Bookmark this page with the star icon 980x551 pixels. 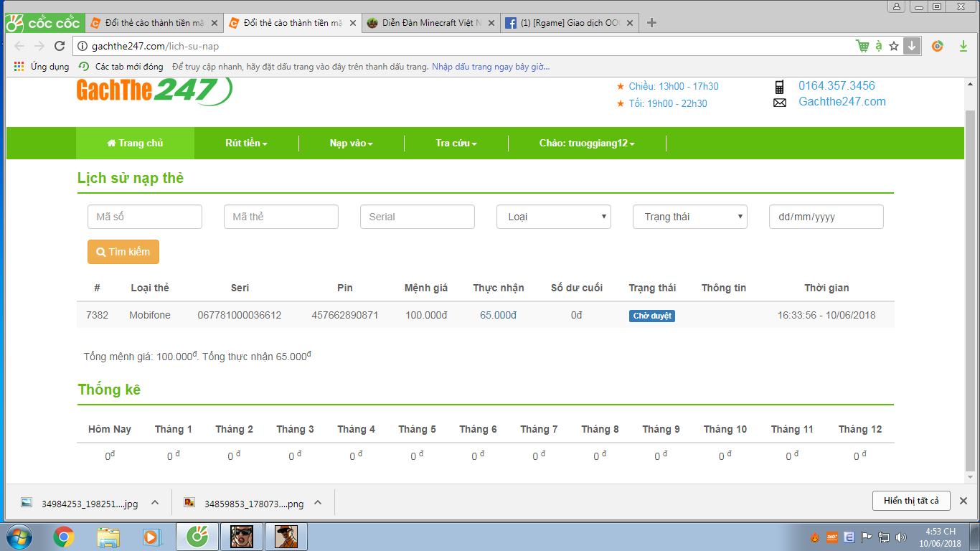point(894,46)
